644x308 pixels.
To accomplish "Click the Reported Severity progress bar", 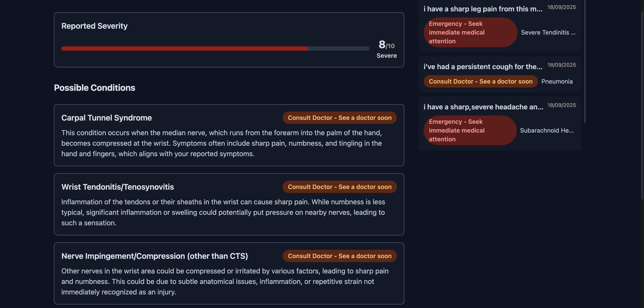I will (x=215, y=48).
